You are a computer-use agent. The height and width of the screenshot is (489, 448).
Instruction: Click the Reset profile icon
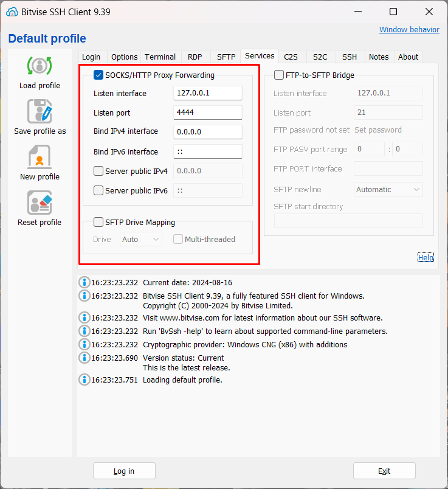tap(40, 203)
